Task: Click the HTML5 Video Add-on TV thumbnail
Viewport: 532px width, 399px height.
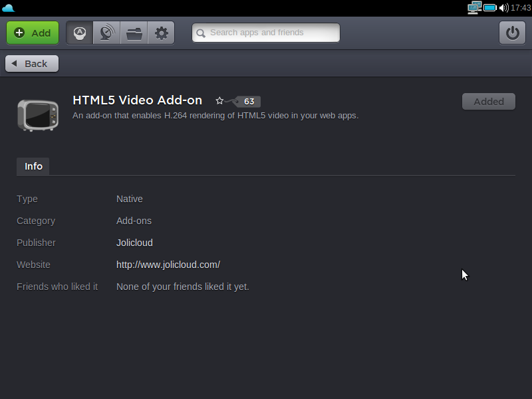Action: pos(37,114)
